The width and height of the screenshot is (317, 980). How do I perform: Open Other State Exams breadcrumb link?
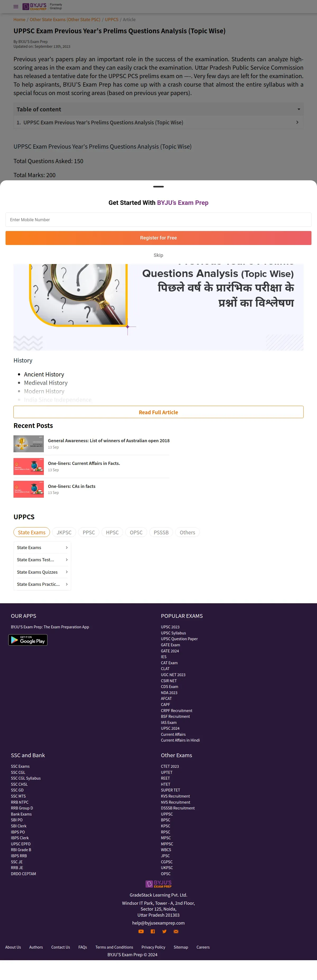[65, 19]
